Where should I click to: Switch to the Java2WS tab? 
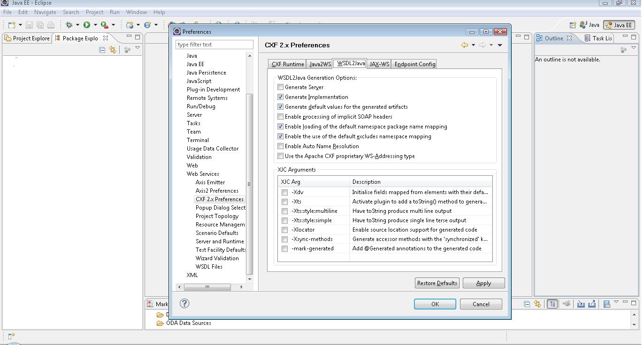coord(320,64)
